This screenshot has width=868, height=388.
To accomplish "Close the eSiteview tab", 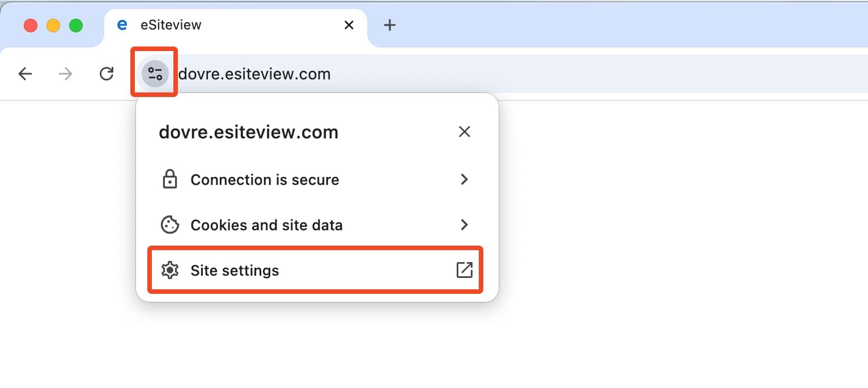I will [349, 24].
